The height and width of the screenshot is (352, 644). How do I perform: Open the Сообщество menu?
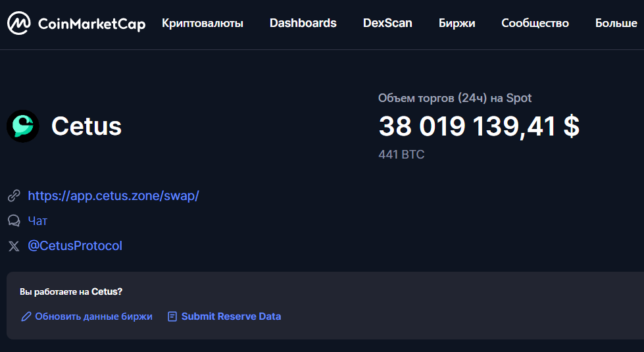[x=535, y=24]
